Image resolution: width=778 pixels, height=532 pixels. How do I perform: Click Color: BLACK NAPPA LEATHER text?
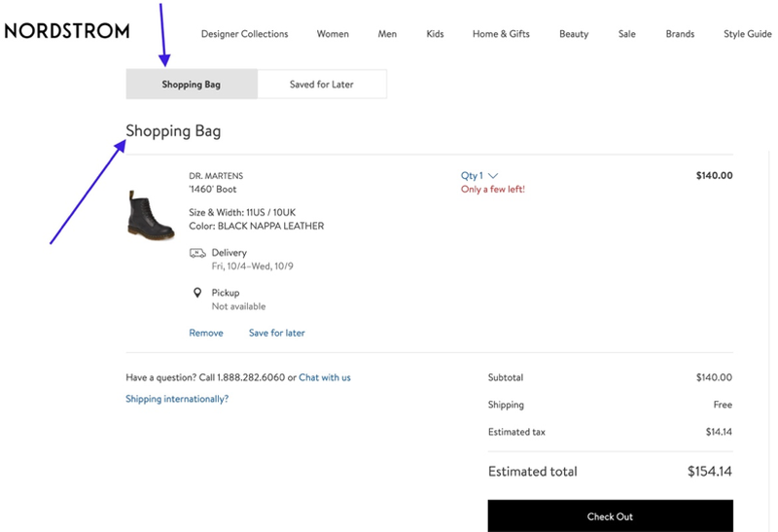click(x=256, y=226)
